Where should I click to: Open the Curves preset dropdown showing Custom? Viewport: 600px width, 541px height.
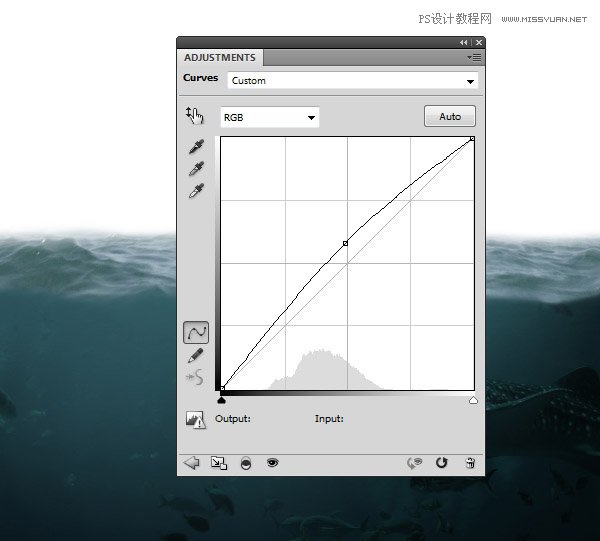click(352, 81)
